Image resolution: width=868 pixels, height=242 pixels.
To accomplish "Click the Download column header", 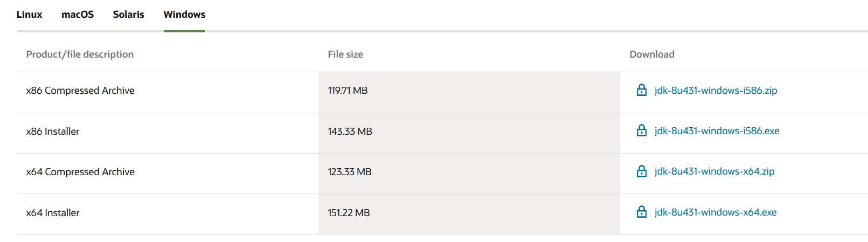I will click(652, 54).
